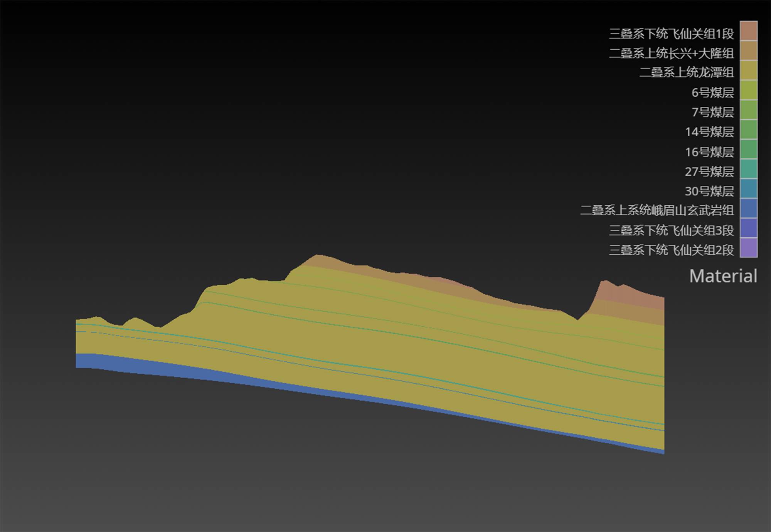Click the 16号煤层 legend text label
The height and width of the screenshot is (532, 771).
(709, 152)
